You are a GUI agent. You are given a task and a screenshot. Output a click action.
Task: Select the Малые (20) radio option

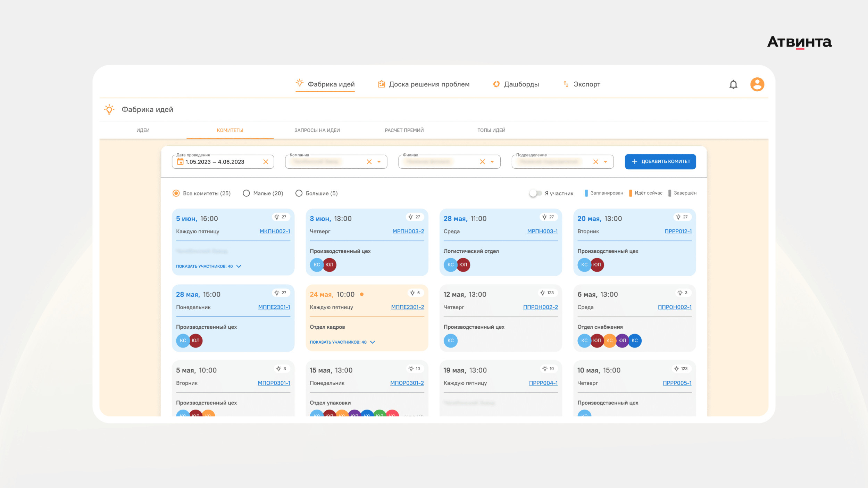tap(246, 193)
